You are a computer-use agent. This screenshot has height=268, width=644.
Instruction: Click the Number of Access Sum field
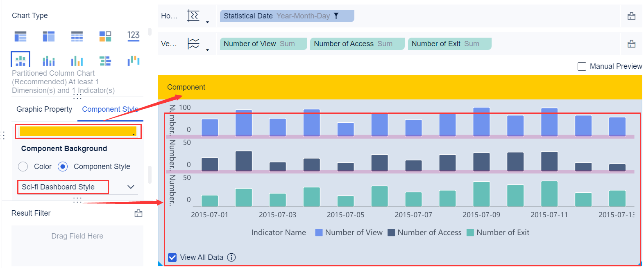357,44
